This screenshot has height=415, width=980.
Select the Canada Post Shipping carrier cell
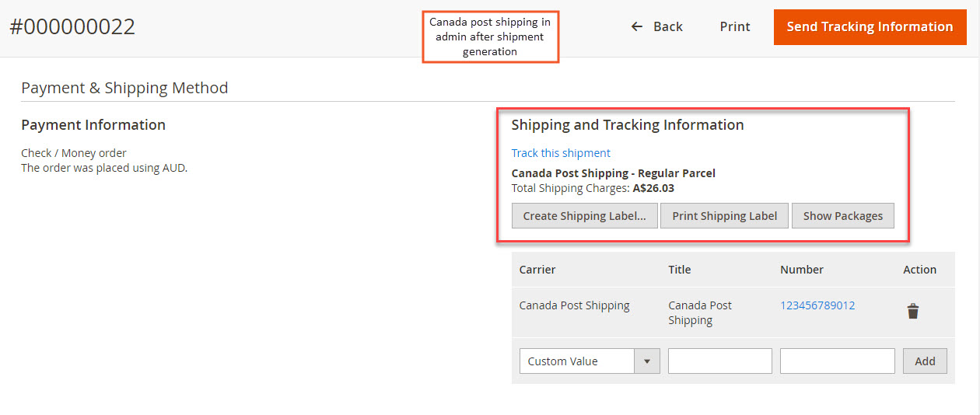coord(575,305)
